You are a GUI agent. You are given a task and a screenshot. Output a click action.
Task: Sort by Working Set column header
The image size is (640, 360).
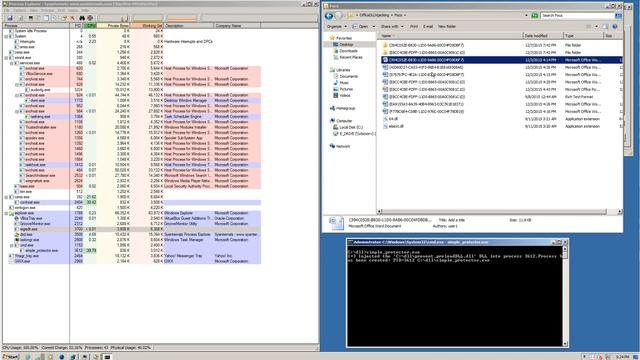click(147, 26)
